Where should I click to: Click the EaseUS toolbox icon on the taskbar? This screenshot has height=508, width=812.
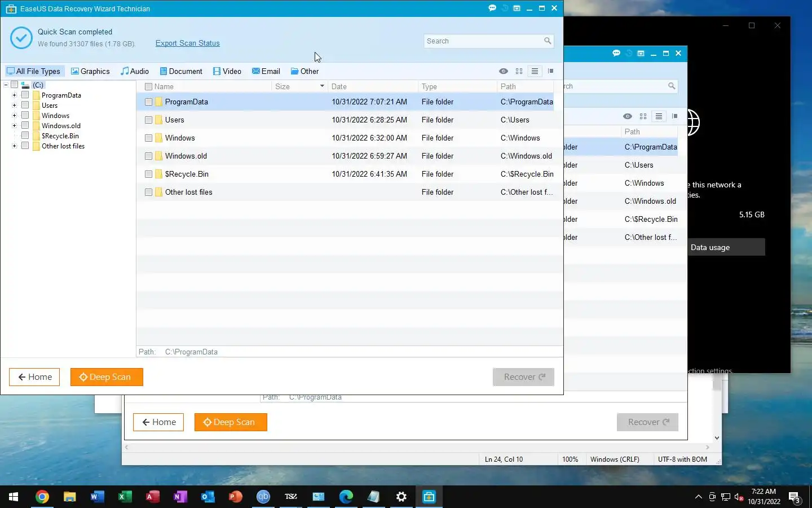click(x=429, y=497)
